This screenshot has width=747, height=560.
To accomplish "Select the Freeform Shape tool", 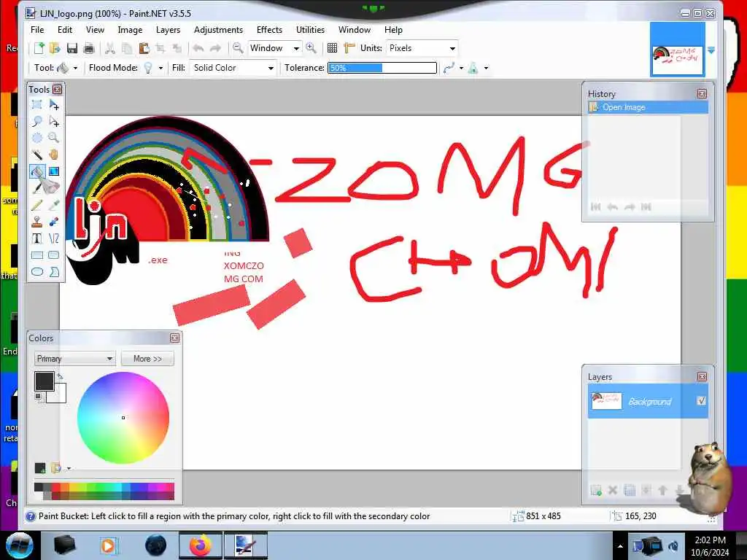I will pos(54,272).
